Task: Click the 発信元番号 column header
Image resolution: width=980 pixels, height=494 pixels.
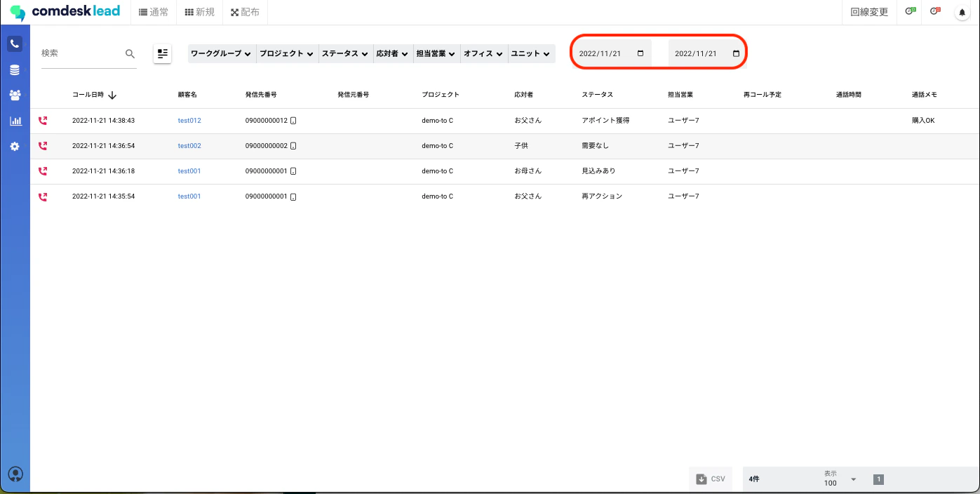Action: point(354,95)
